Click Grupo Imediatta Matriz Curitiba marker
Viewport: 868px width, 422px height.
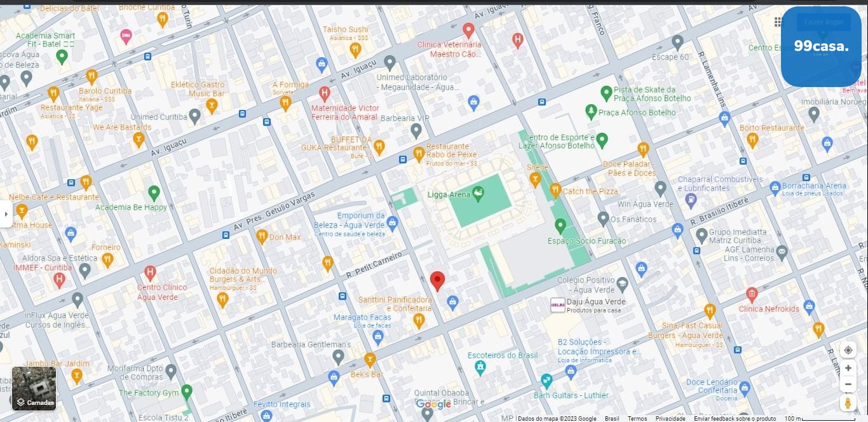(702, 236)
